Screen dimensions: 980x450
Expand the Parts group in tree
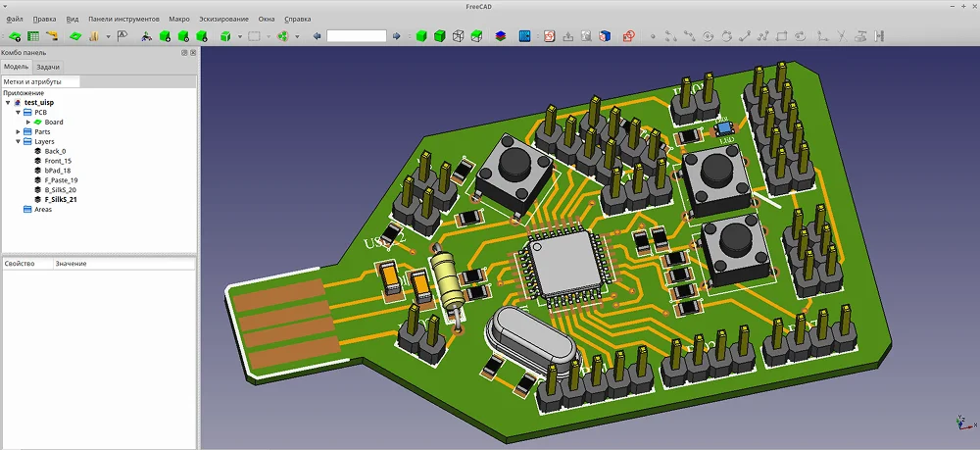(18, 131)
